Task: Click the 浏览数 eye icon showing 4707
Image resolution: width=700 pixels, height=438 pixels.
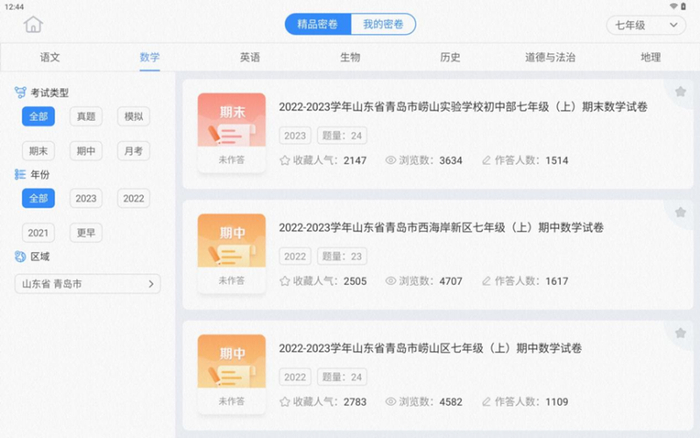Action: click(x=391, y=280)
